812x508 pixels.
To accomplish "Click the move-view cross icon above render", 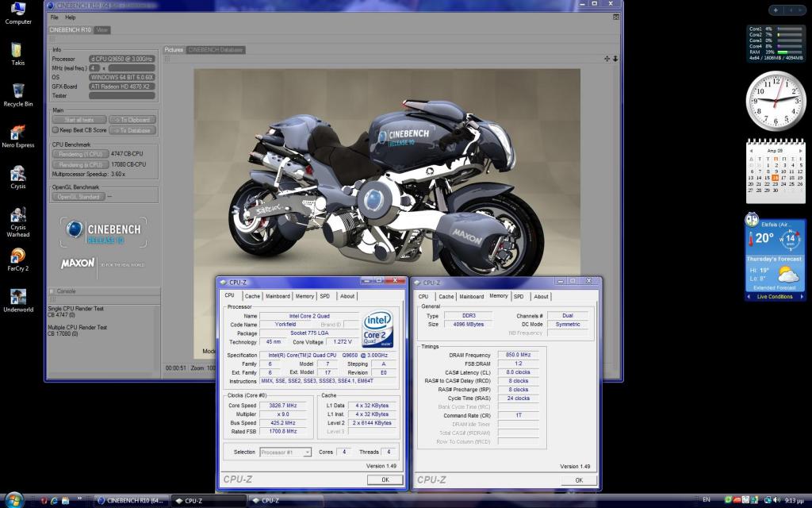I will tap(607, 59).
